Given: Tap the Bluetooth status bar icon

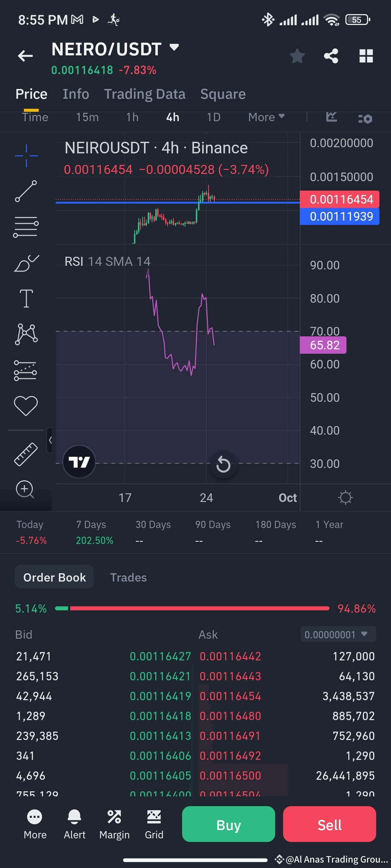Looking at the screenshot, I should tap(268, 20).
